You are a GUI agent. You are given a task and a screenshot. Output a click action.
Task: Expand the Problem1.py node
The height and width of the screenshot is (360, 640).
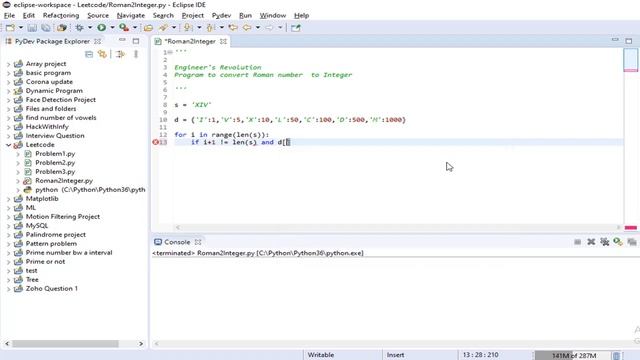pyautogui.click(x=18, y=154)
